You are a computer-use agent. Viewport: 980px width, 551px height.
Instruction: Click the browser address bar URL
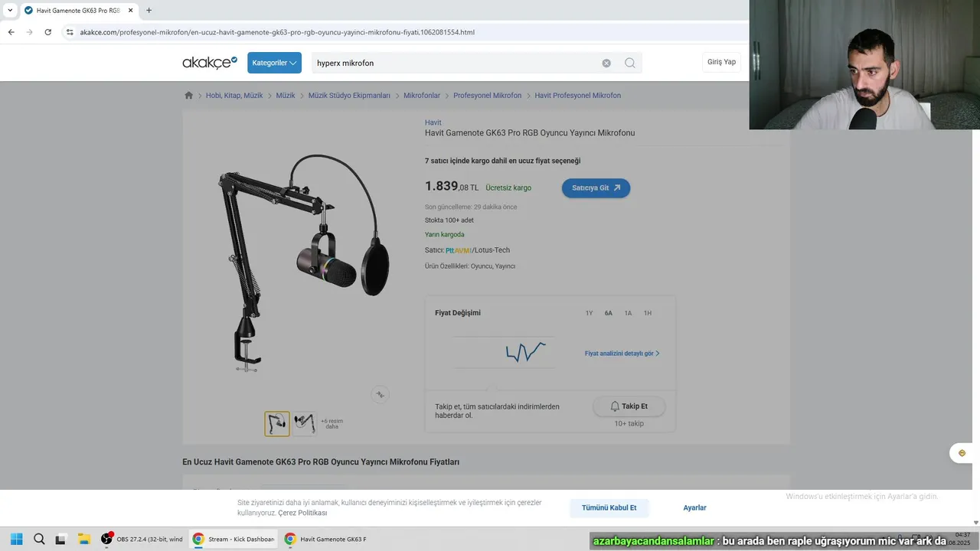click(277, 32)
